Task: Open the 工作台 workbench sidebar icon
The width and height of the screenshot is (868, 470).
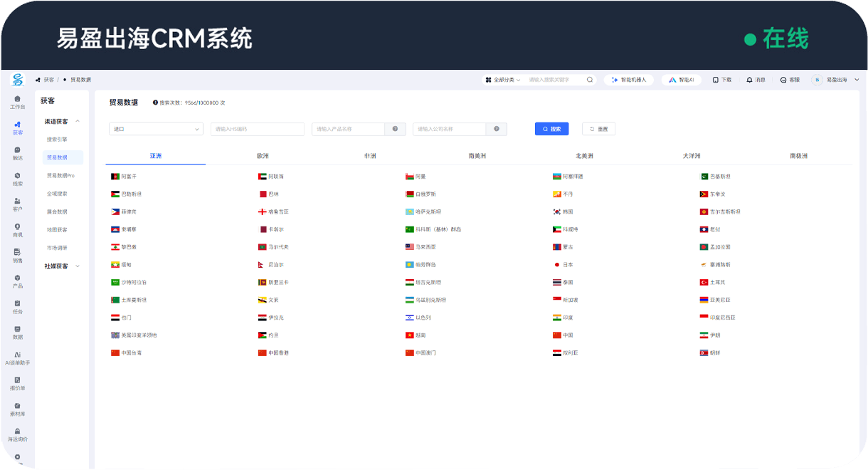Action: tap(17, 102)
